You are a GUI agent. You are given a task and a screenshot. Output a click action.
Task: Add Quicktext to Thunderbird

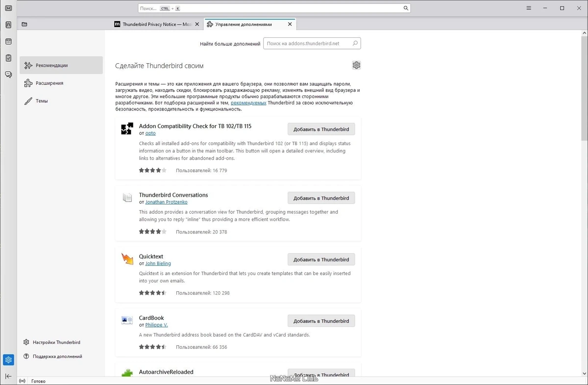pos(321,259)
